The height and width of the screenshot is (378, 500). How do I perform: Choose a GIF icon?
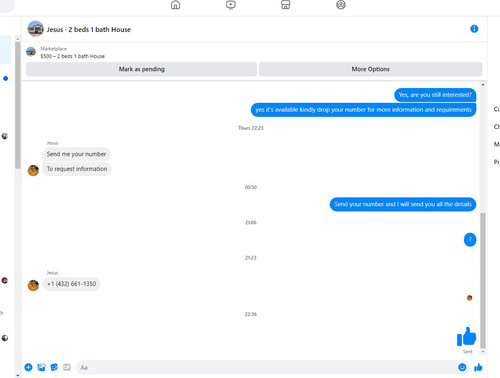tap(67, 367)
